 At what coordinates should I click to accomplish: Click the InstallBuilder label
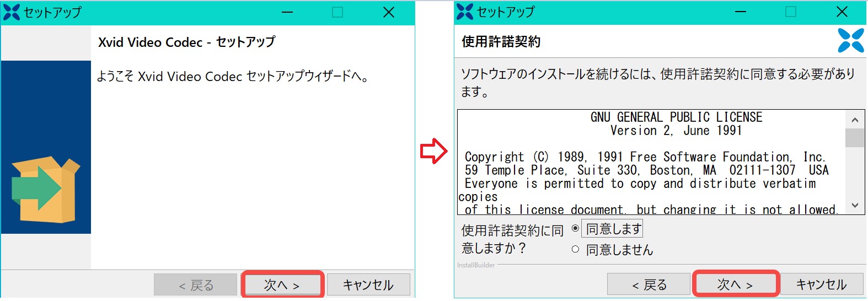476,265
